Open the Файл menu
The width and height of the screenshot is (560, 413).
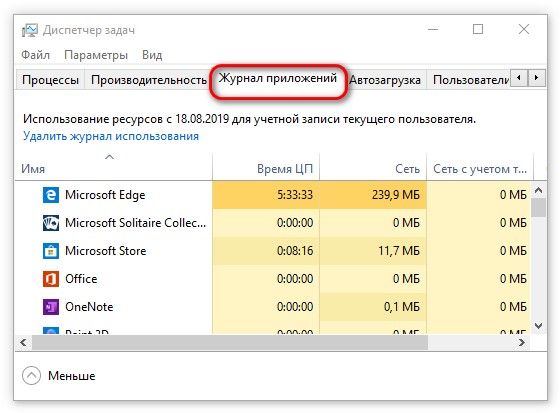click(35, 55)
